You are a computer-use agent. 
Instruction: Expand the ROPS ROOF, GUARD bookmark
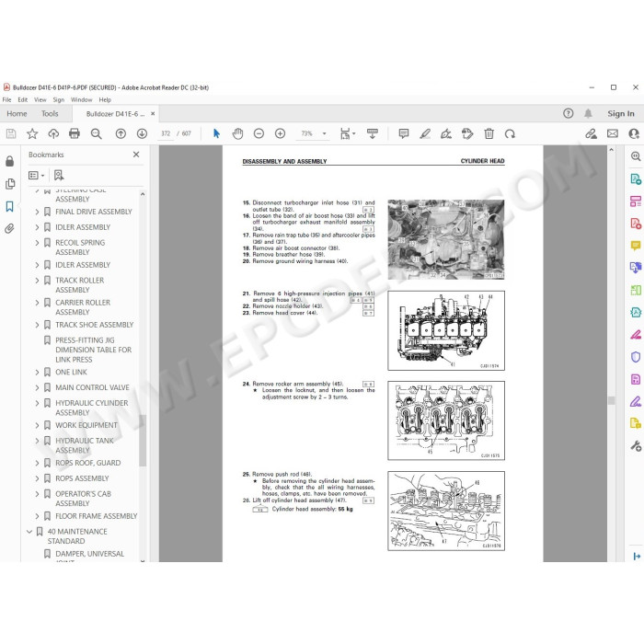click(37, 464)
